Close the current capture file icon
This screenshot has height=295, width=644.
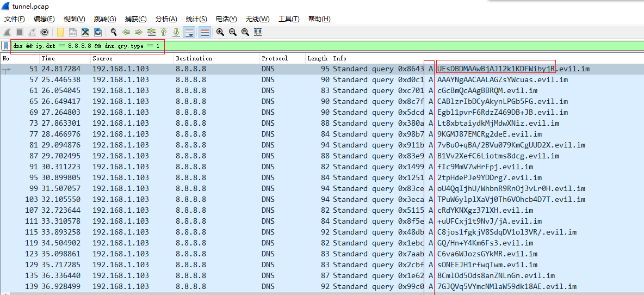(x=85, y=32)
